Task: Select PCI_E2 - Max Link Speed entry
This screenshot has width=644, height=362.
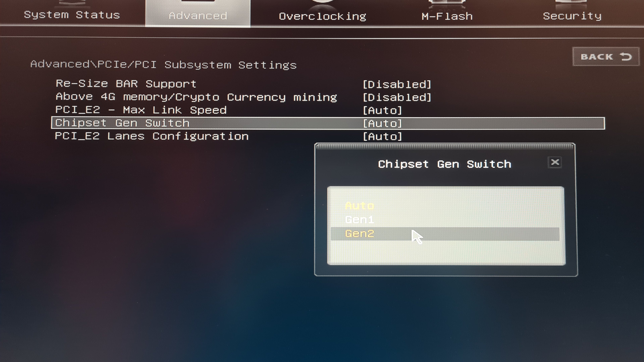Action: [x=141, y=110]
